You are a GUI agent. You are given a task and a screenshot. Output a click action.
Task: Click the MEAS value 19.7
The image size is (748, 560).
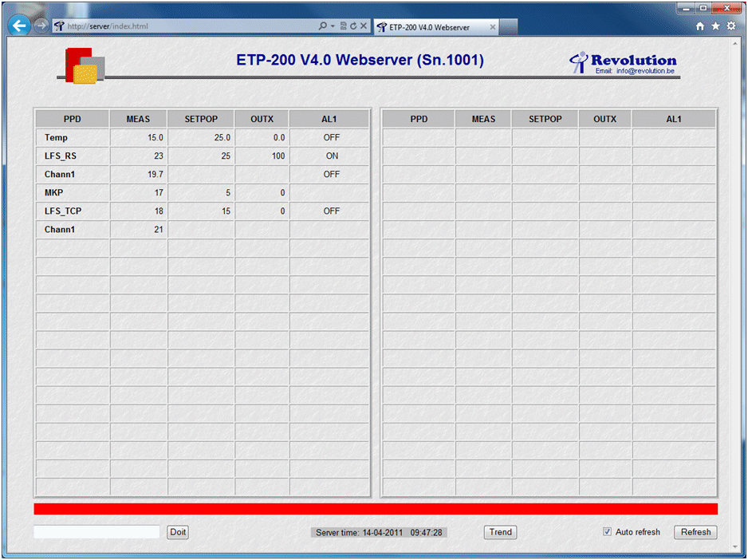click(x=155, y=174)
